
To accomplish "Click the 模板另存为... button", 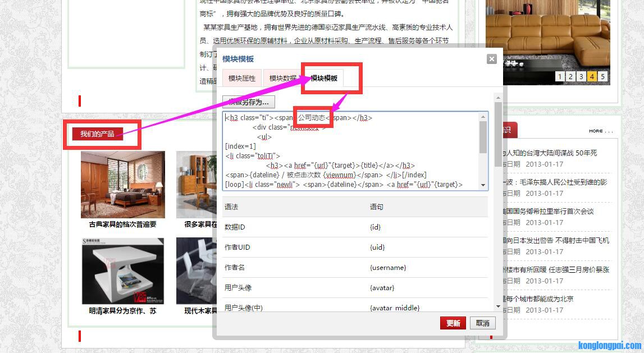I will pyautogui.click(x=248, y=102).
